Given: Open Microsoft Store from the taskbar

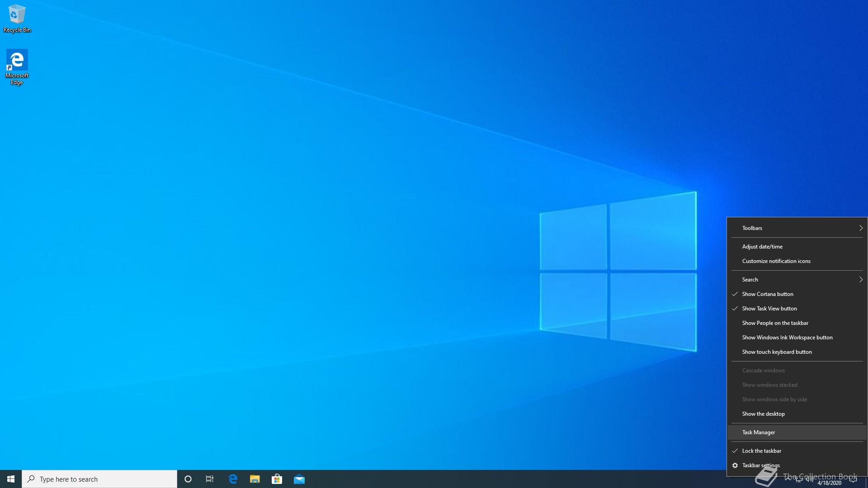Looking at the screenshot, I should point(277,479).
